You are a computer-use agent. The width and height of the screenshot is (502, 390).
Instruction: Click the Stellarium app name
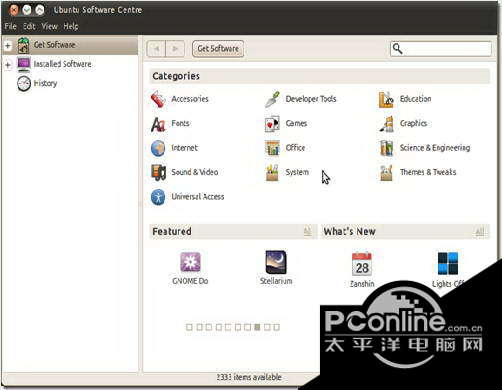(x=276, y=281)
